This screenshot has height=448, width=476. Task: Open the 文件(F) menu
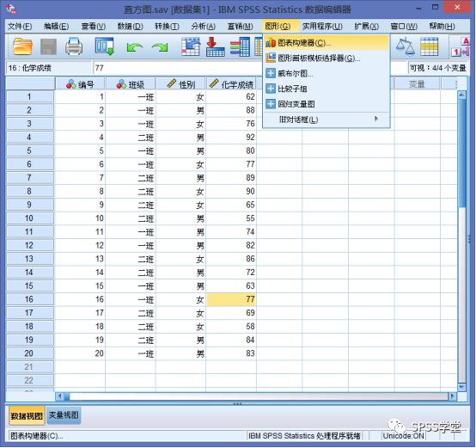coord(20,27)
